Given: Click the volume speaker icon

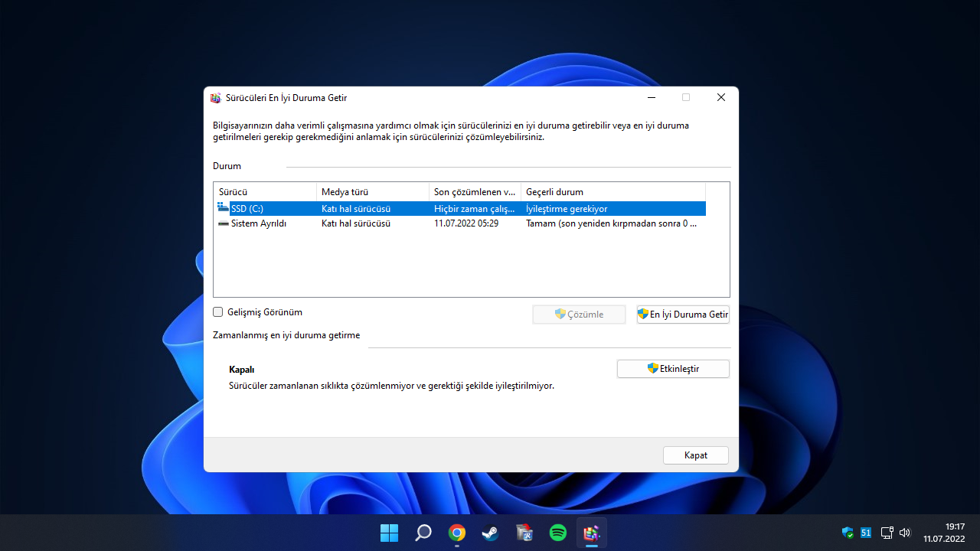Looking at the screenshot, I should [905, 533].
